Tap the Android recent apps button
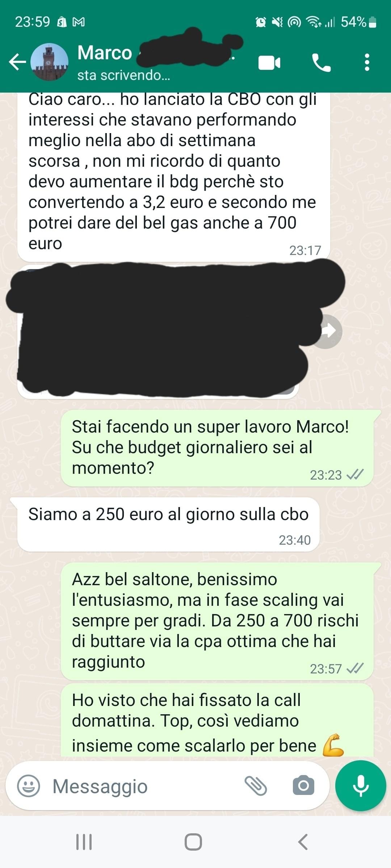Image resolution: width=391 pixels, height=868 pixels. [x=84, y=842]
